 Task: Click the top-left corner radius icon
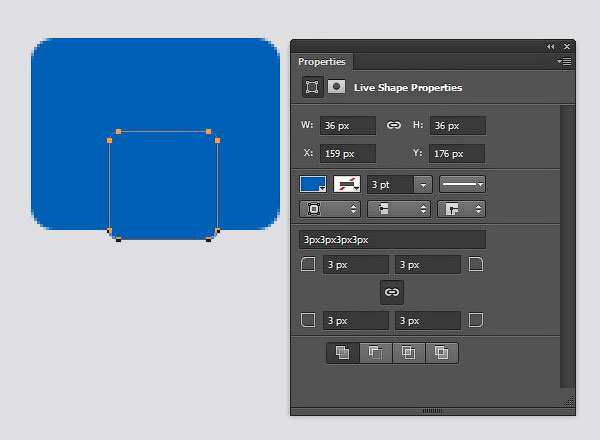308,264
